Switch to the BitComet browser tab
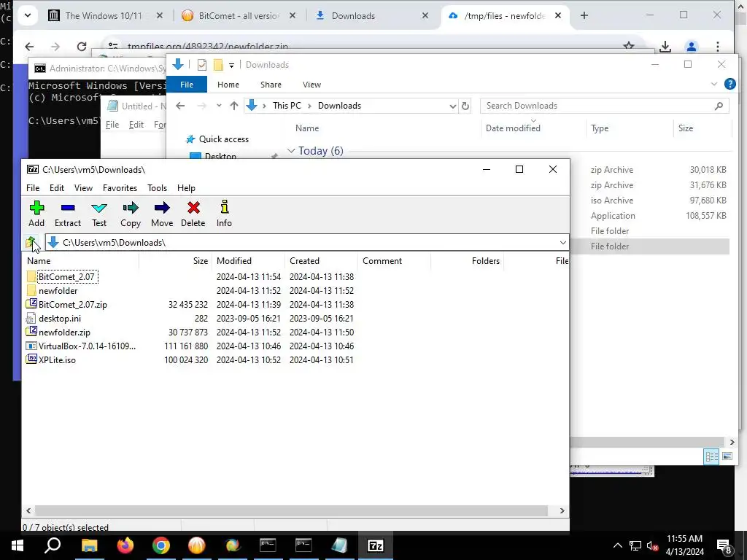The height and width of the screenshot is (560, 747). tap(239, 16)
